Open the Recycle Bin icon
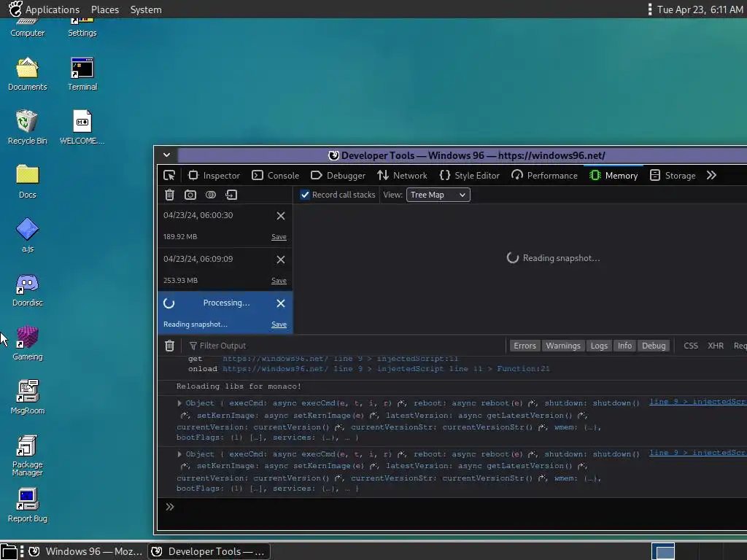This screenshot has height=560, width=747. (27, 127)
